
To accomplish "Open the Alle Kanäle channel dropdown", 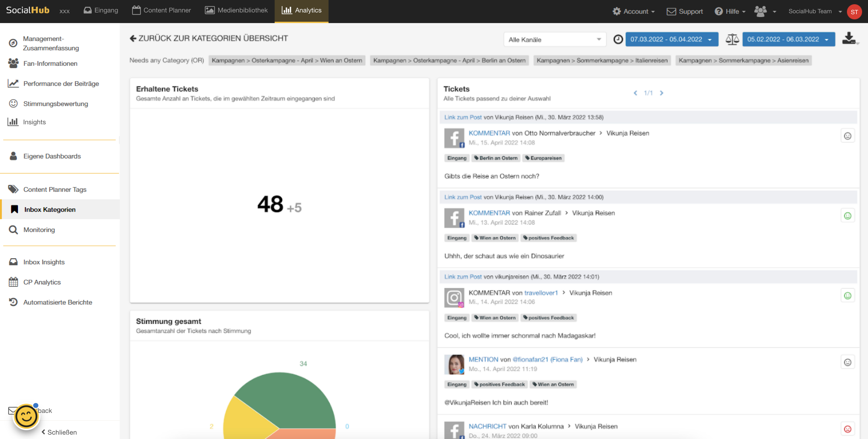I will pyautogui.click(x=554, y=39).
